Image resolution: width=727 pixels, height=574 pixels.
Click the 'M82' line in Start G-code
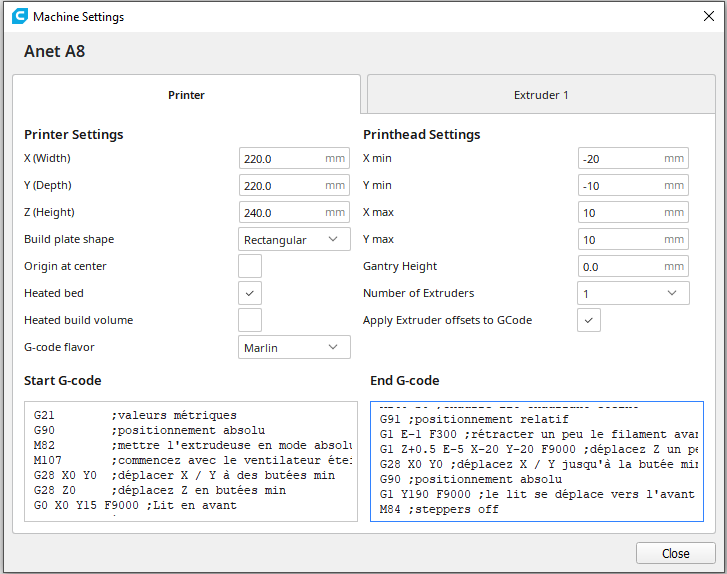coord(192,445)
